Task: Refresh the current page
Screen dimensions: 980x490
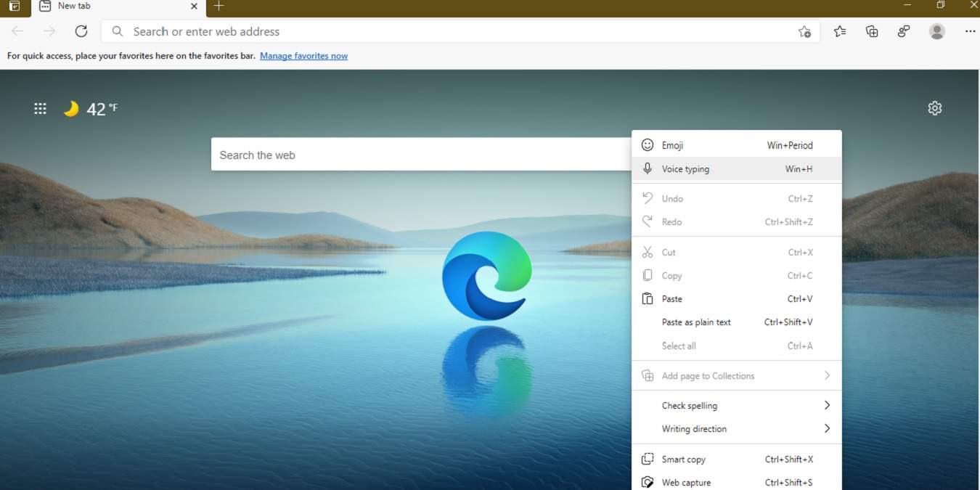Action: pyautogui.click(x=81, y=31)
